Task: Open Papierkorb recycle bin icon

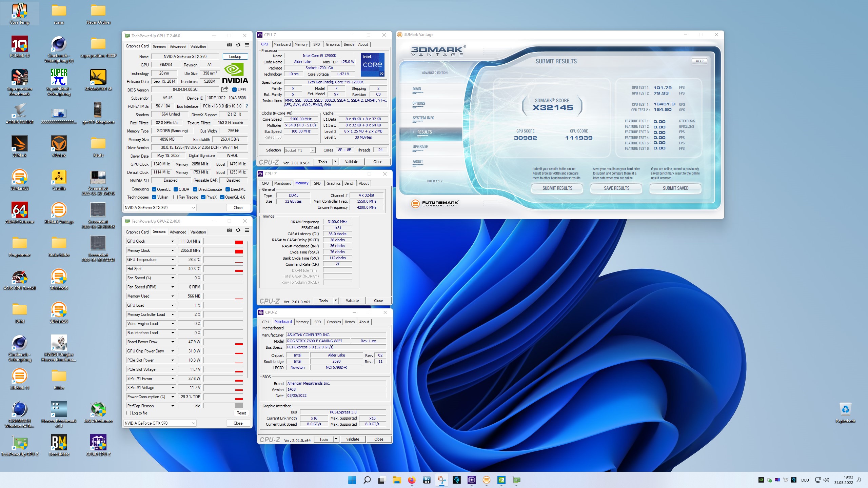Action: click(x=845, y=412)
